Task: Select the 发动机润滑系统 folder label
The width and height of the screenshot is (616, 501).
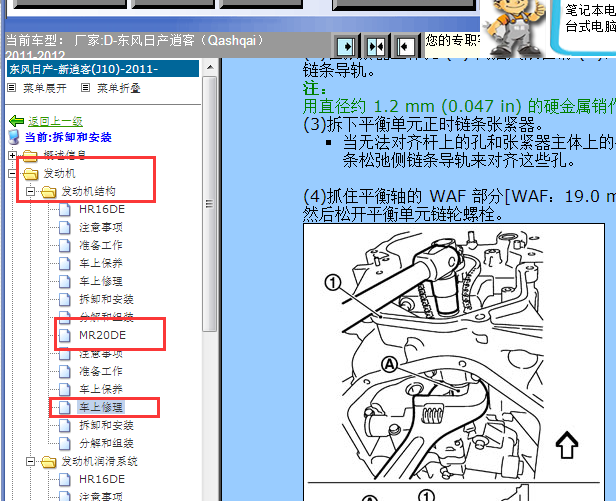Action: pyautogui.click(x=99, y=461)
